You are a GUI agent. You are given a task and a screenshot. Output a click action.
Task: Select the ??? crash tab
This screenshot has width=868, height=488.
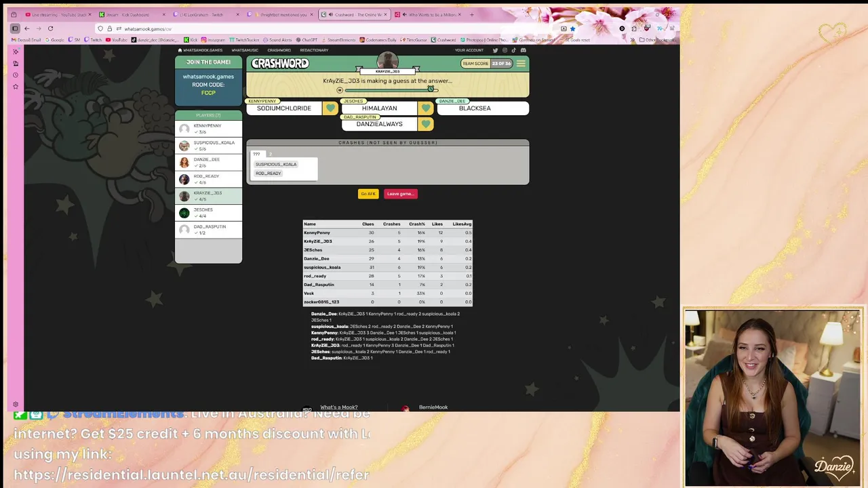[x=256, y=155]
